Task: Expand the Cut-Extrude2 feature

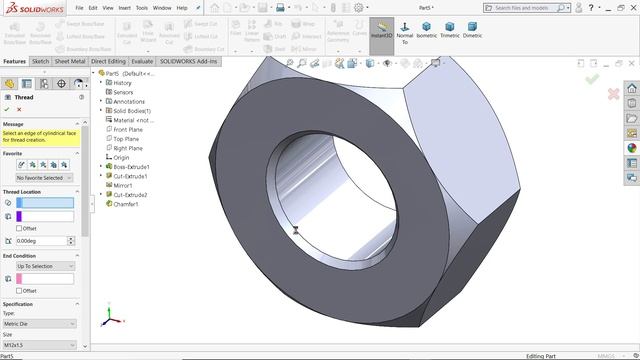Action: coord(101,194)
